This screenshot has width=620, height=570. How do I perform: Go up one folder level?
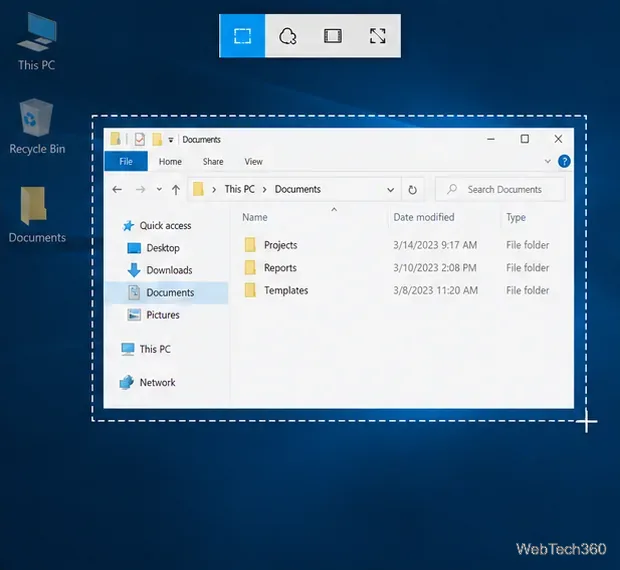(176, 189)
